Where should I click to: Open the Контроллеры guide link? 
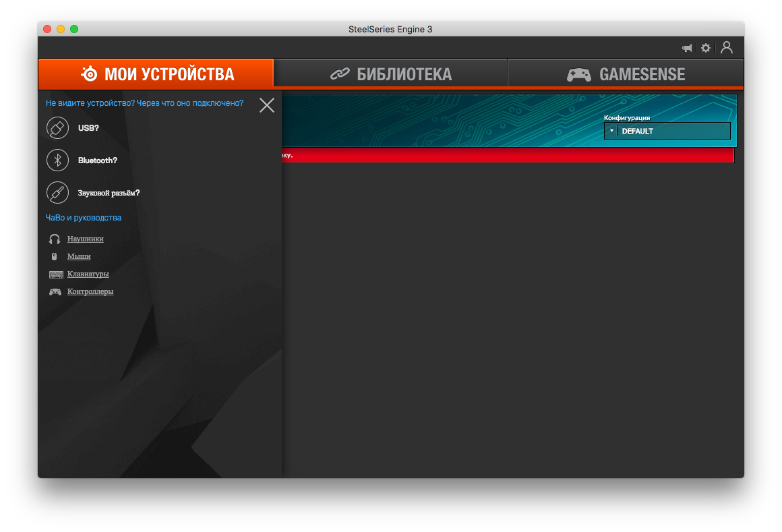(90, 291)
